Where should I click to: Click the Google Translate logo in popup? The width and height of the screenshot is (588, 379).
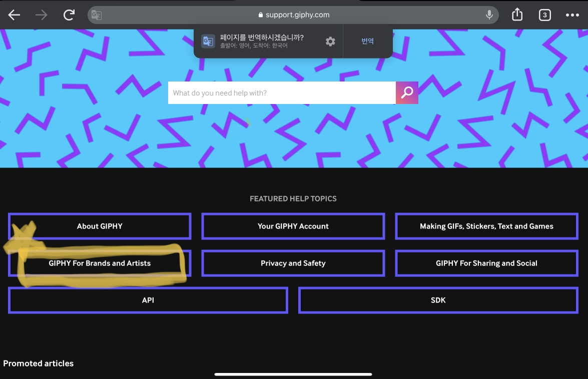(x=208, y=41)
